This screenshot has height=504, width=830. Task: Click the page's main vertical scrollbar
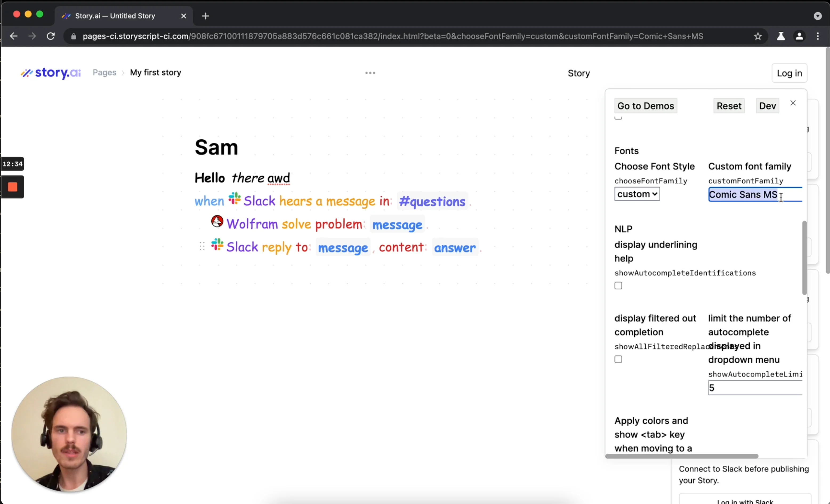click(x=827, y=161)
